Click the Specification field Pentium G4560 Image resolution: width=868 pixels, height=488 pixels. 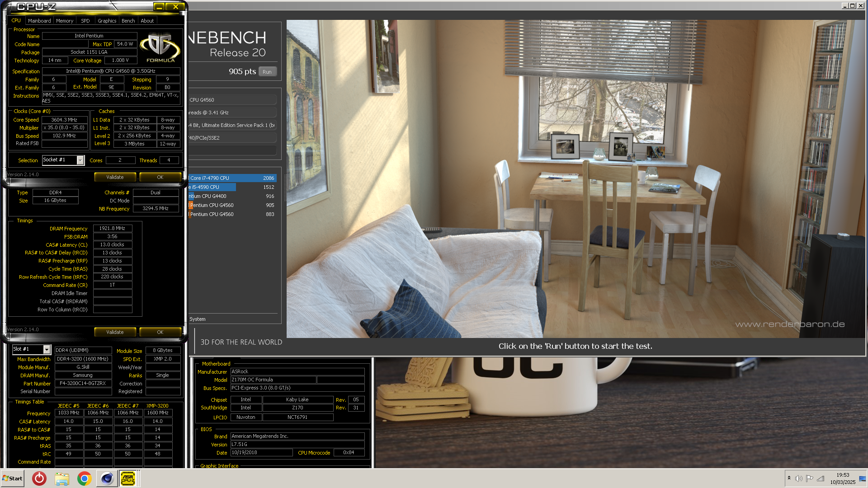pos(111,71)
